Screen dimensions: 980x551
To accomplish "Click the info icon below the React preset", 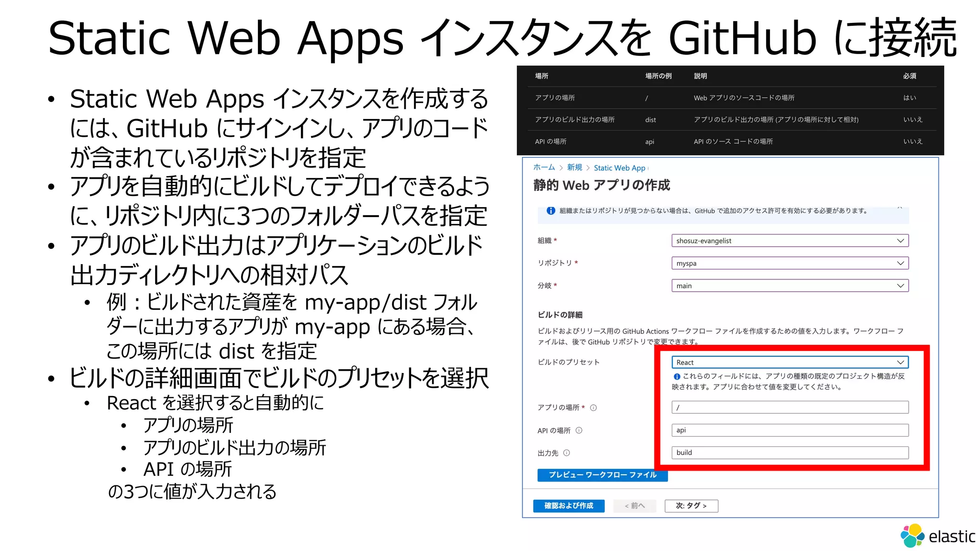I will [x=677, y=376].
